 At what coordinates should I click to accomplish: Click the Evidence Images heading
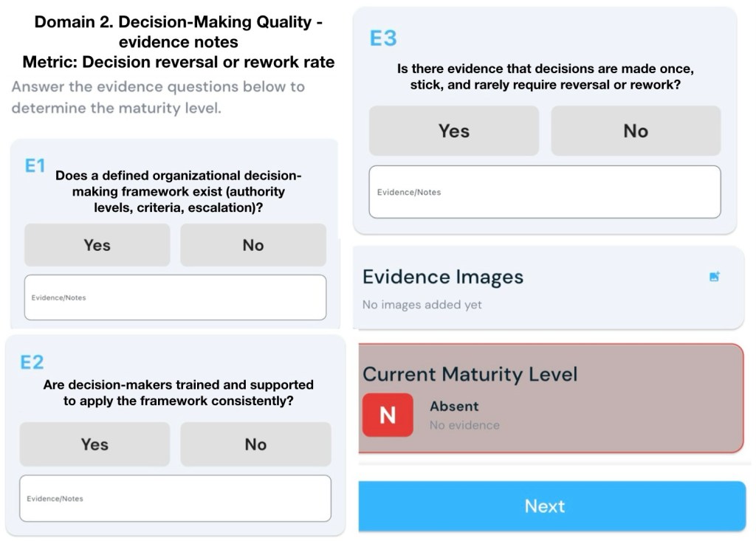point(443,278)
